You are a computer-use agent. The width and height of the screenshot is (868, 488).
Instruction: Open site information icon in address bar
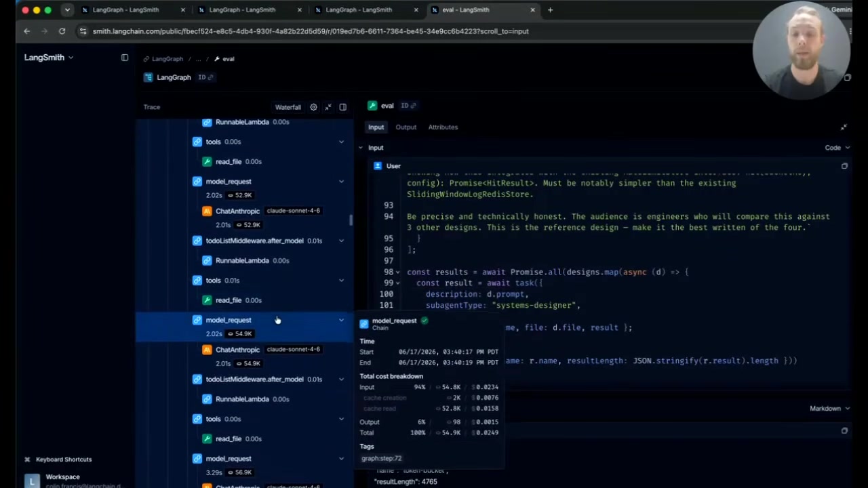[83, 31]
